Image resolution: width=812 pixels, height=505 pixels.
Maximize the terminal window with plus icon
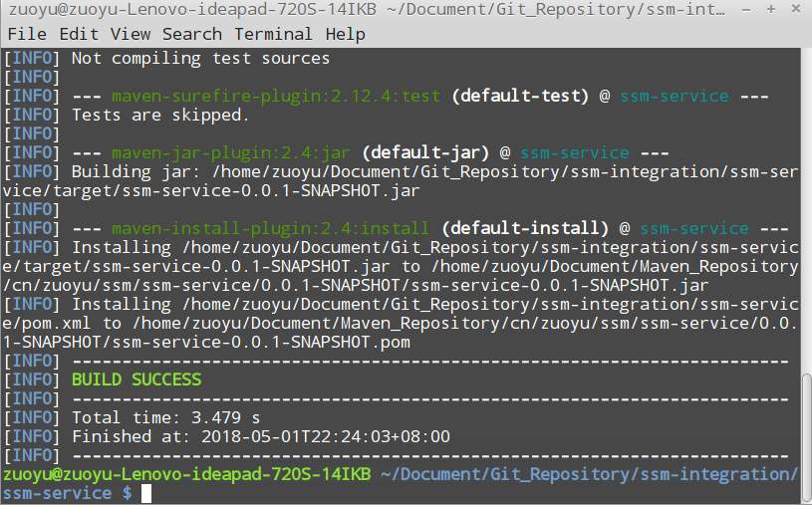pyautogui.click(x=772, y=11)
